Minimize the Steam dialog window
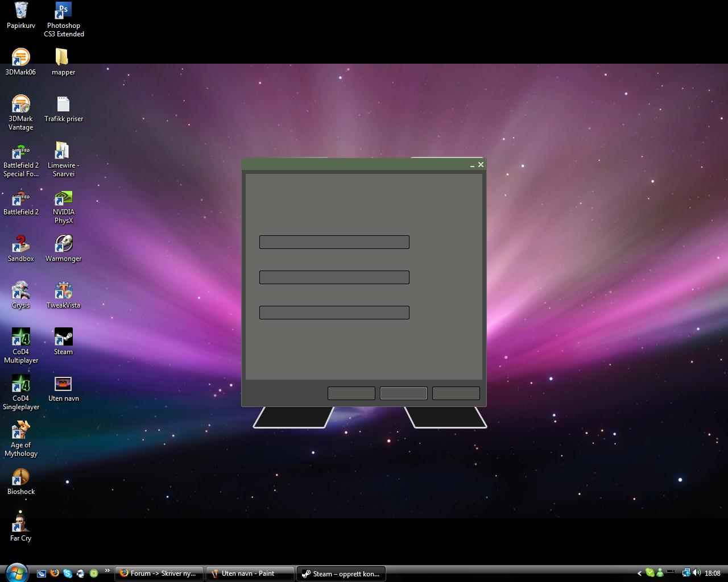728x582 pixels. (472, 165)
